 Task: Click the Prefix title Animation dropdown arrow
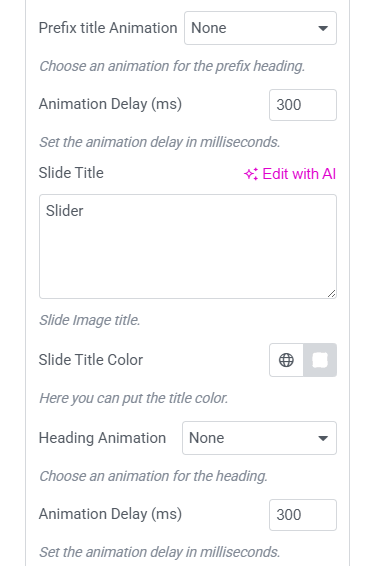tap(323, 28)
